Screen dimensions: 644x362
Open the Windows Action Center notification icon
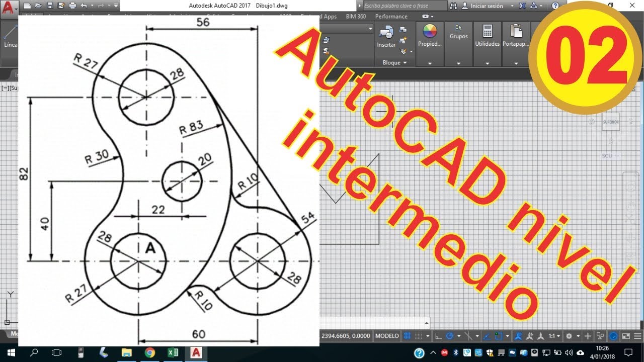627,352
